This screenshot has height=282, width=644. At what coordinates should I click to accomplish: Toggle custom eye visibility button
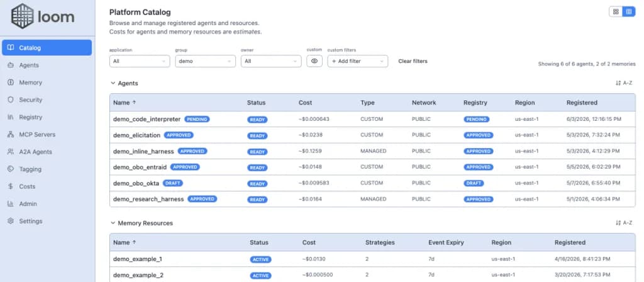coord(314,61)
